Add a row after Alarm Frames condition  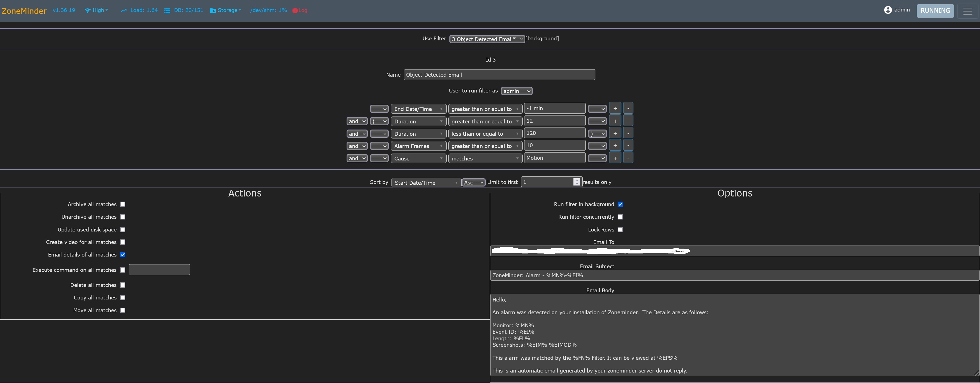(615, 146)
